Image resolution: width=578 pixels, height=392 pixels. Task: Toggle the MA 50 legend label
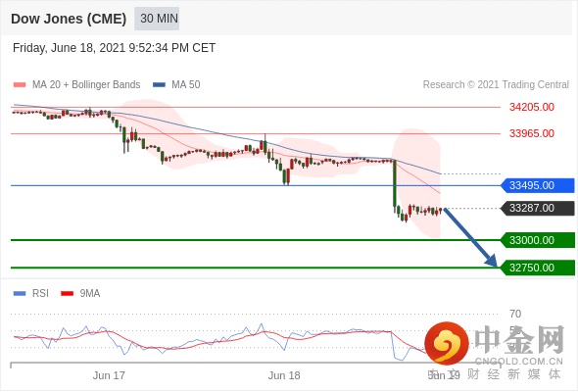pos(186,85)
